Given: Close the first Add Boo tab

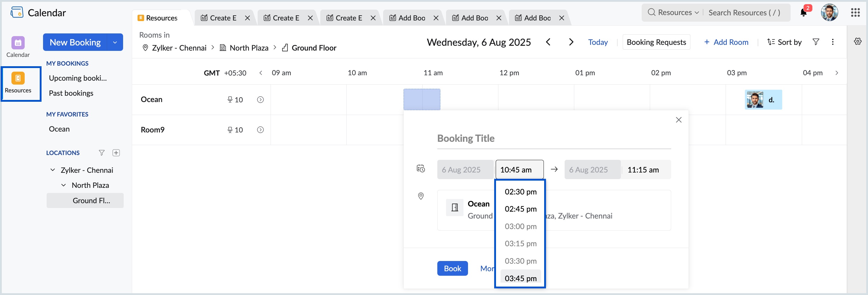Looking at the screenshot, I should click(x=436, y=18).
